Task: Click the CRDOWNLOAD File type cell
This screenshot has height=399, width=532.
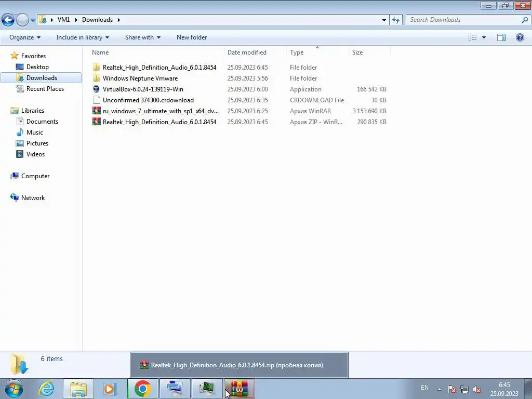Action: pos(317,100)
